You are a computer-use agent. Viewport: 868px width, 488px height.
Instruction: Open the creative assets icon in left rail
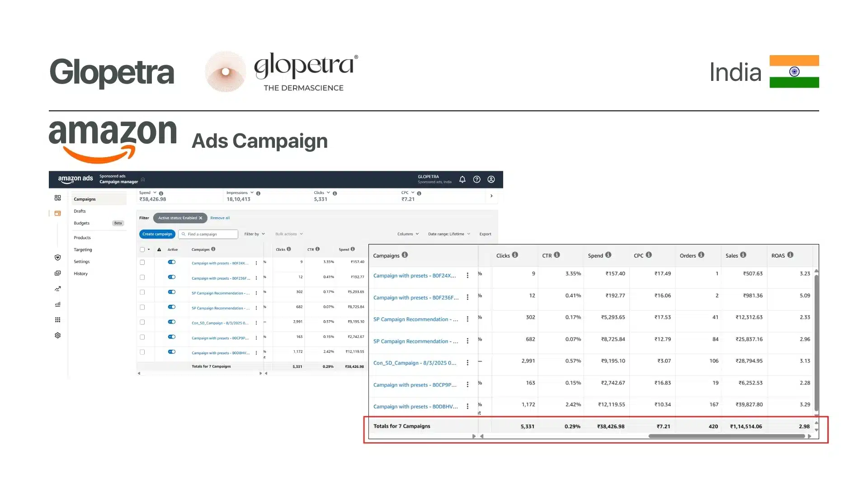pos(57,273)
